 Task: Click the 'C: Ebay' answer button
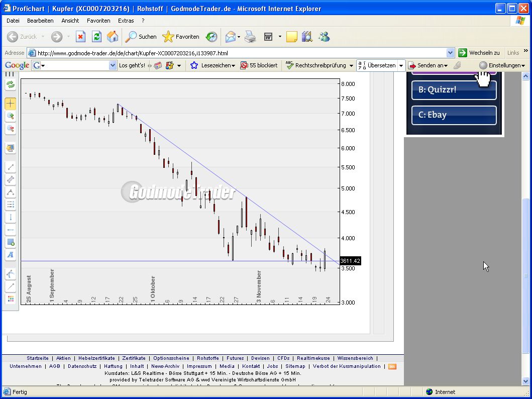(x=454, y=115)
